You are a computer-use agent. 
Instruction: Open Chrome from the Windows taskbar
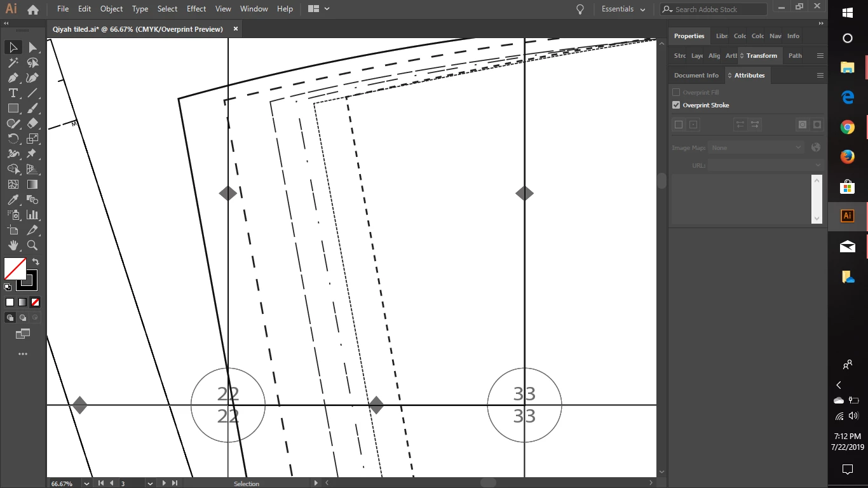point(847,127)
